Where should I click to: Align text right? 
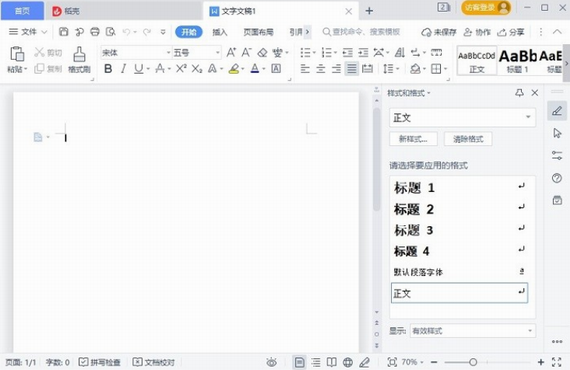point(336,68)
